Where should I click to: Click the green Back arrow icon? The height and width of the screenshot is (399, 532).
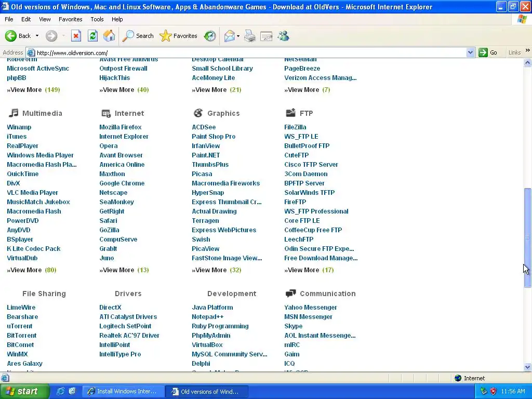pyautogui.click(x=11, y=36)
